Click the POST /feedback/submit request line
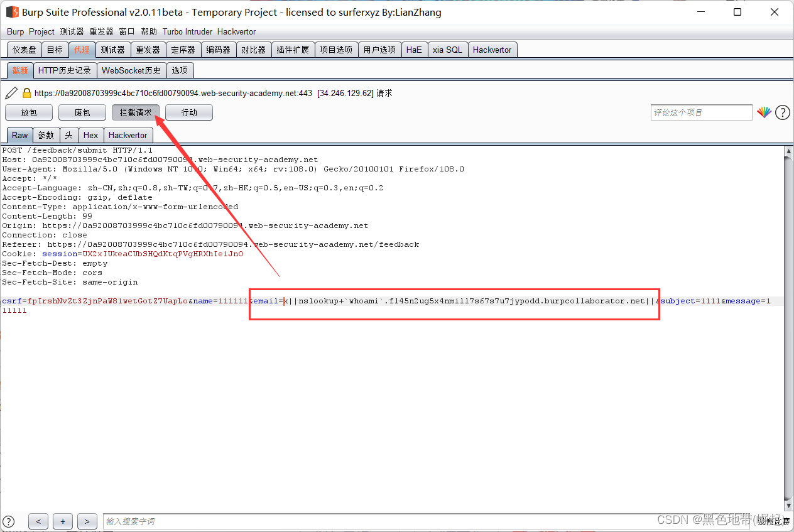 (77, 150)
